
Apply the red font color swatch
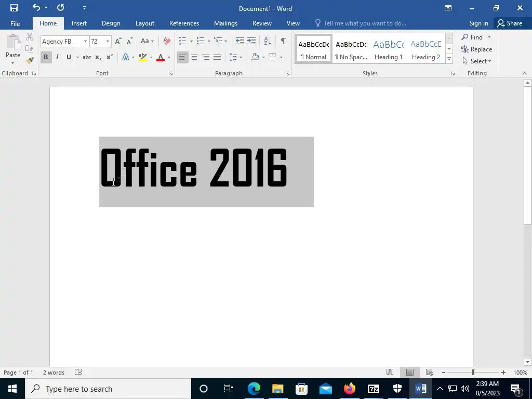(161, 57)
